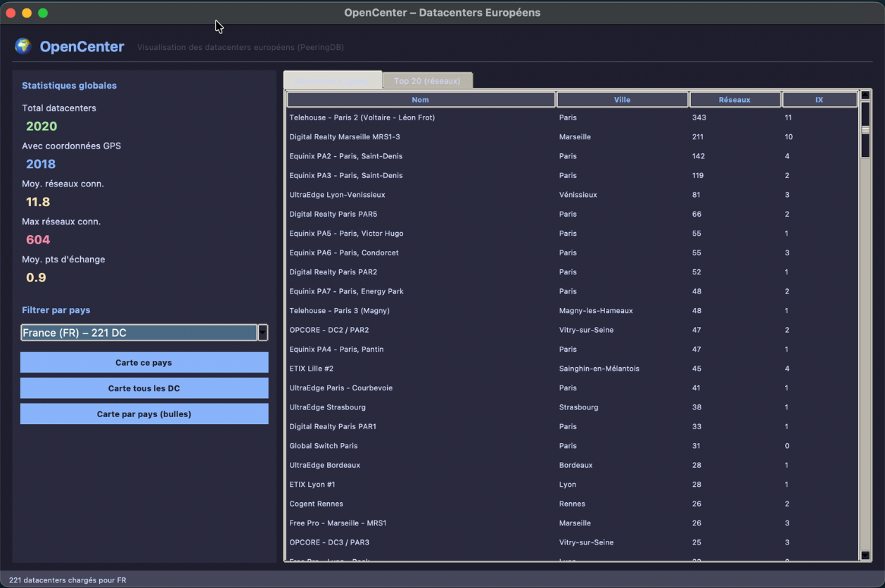The height and width of the screenshot is (588, 885).
Task: Switch to the Top 20 (réseaux) tab
Action: pos(427,81)
